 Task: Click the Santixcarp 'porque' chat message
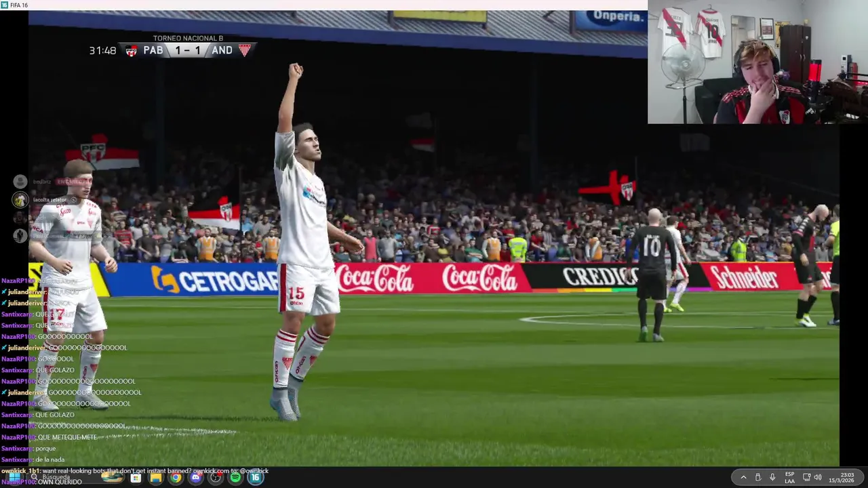pos(28,448)
